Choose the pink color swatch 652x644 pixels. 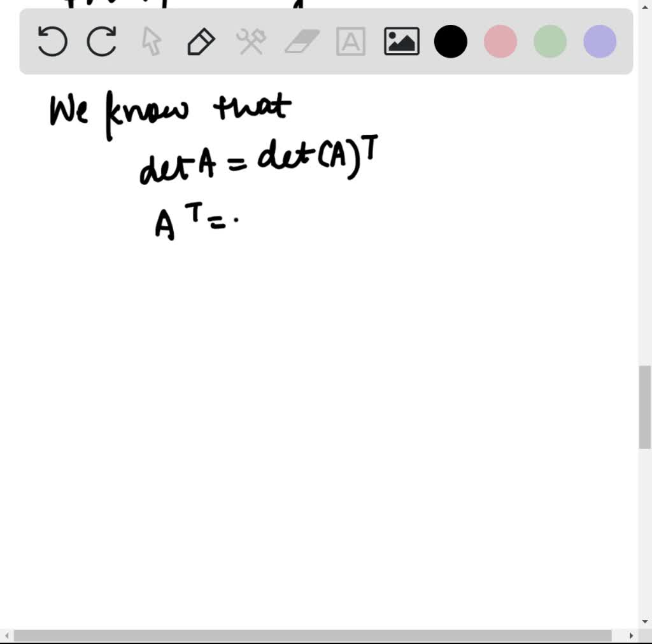click(500, 41)
